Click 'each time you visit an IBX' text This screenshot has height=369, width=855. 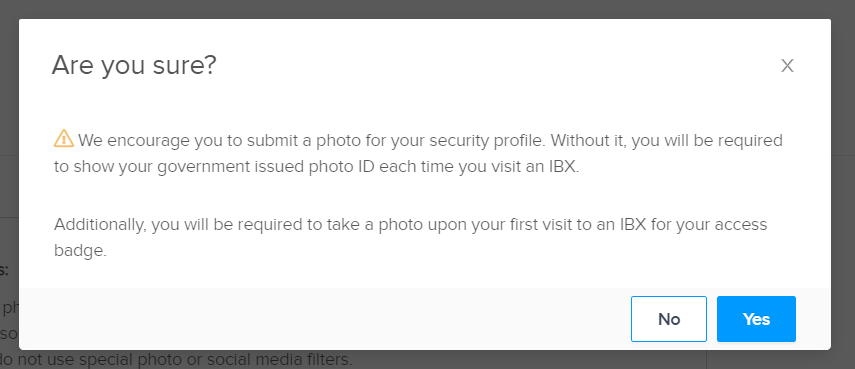[x=478, y=166]
